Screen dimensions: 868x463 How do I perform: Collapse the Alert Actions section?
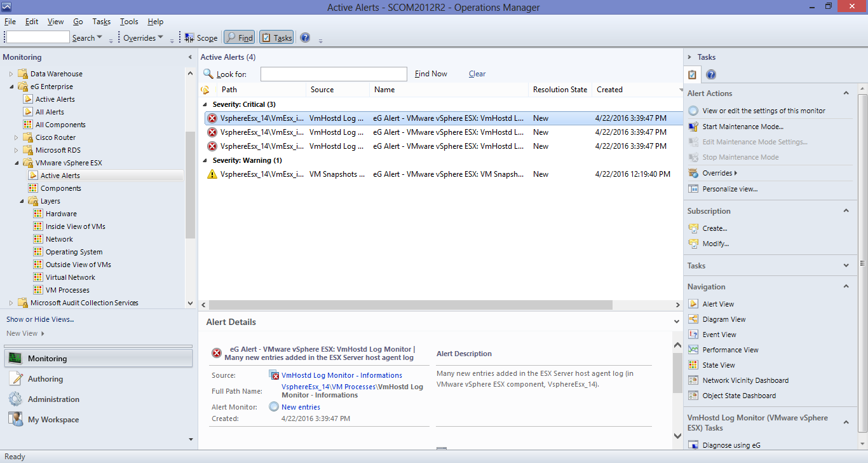(846, 93)
